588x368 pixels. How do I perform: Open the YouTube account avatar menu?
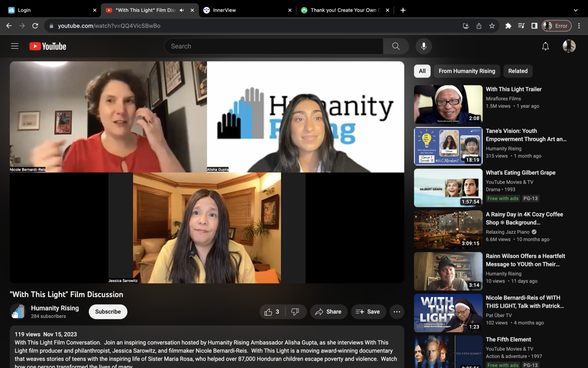pyautogui.click(x=569, y=46)
